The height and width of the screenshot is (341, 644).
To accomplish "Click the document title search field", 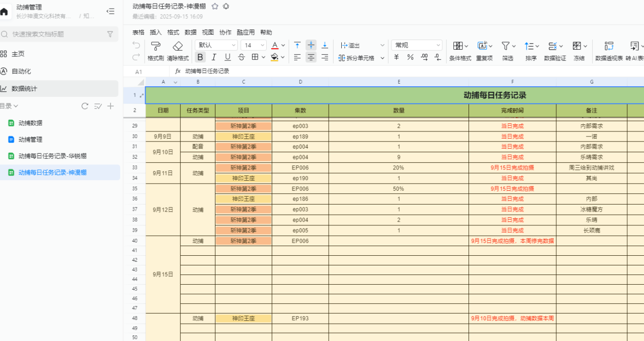I will 56,34.
